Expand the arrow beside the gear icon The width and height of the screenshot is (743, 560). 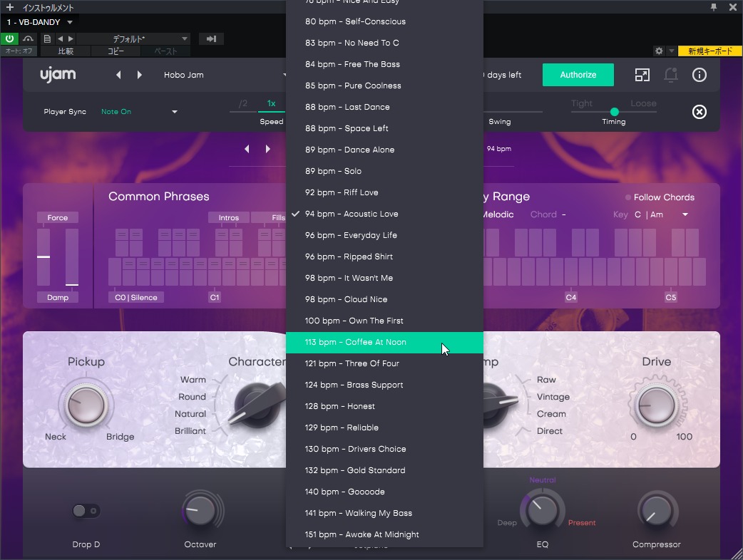671,51
